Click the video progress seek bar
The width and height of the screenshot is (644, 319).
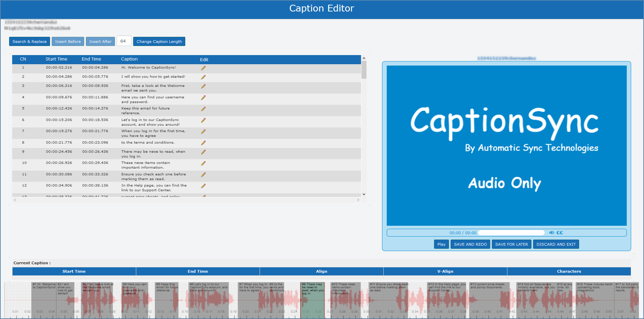tap(511, 232)
